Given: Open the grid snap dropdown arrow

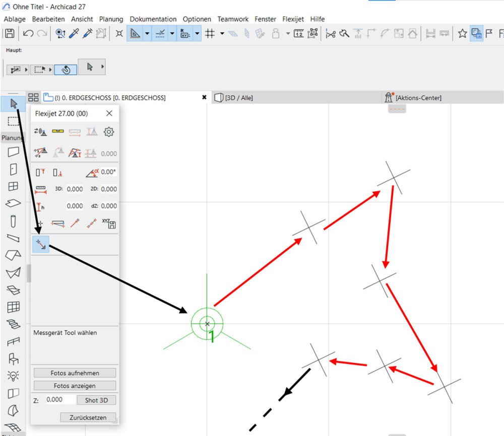Looking at the screenshot, I should 222,34.
